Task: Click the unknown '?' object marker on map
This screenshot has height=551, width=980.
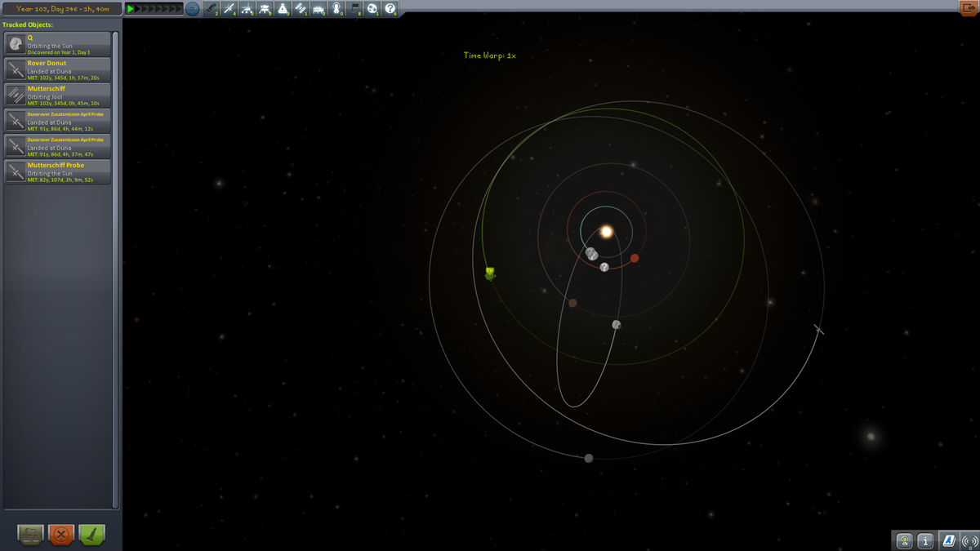Action: [x=604, y=267]
